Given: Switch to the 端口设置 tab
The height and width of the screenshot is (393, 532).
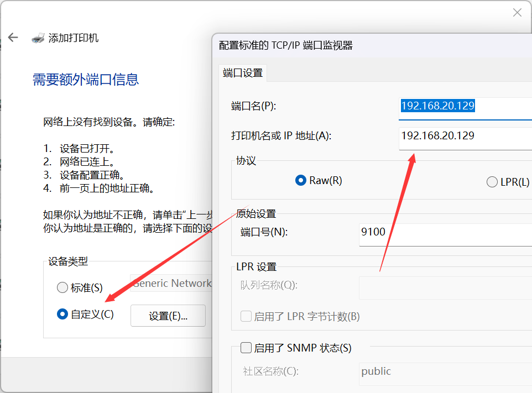Looking at the screenshot, I should pos(242,72).
